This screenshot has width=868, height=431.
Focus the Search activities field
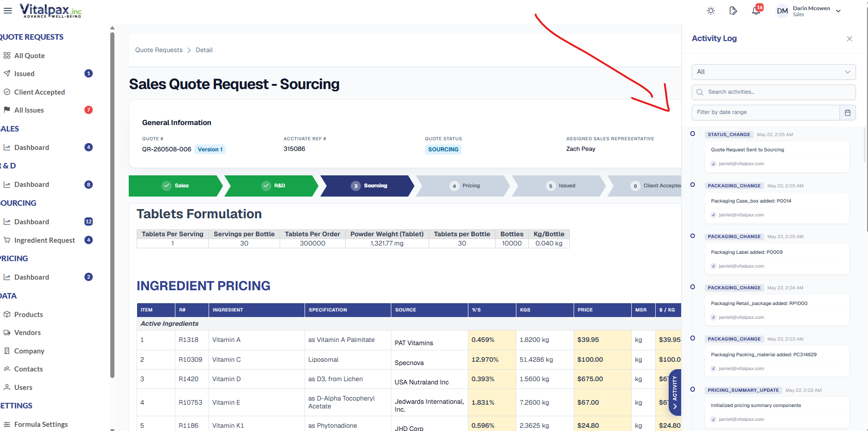[x=773, y=92]
